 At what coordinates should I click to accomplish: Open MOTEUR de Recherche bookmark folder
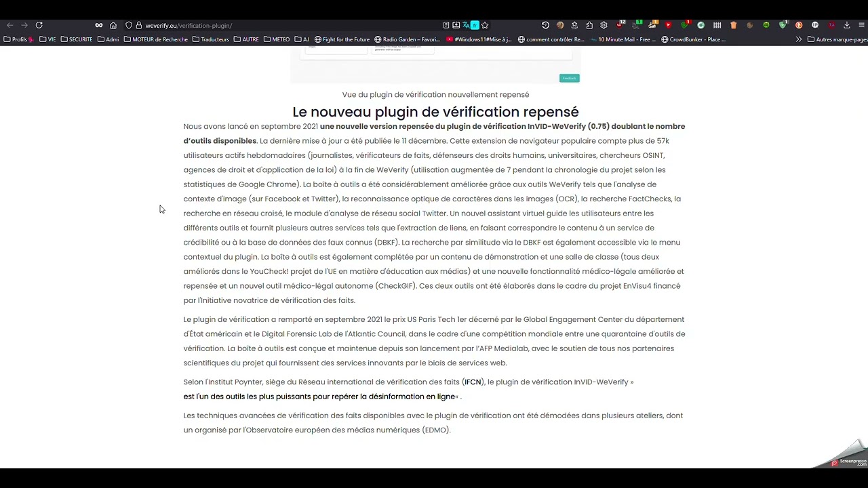[x=155, y=39]
